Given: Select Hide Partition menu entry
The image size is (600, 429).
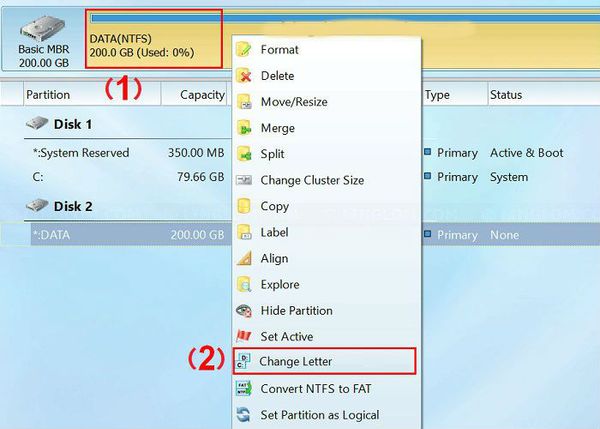Looking at the screenshot, I should 296,310.
